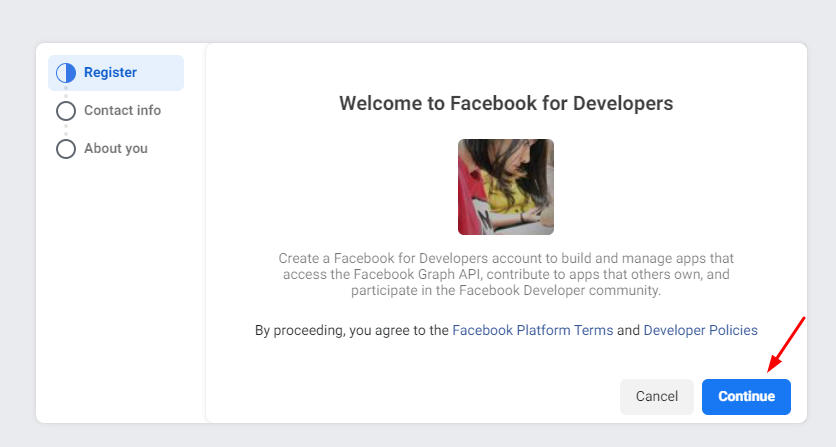
Task: Click dotted connector above the About you circle
Action: click(x=66, y=130)
